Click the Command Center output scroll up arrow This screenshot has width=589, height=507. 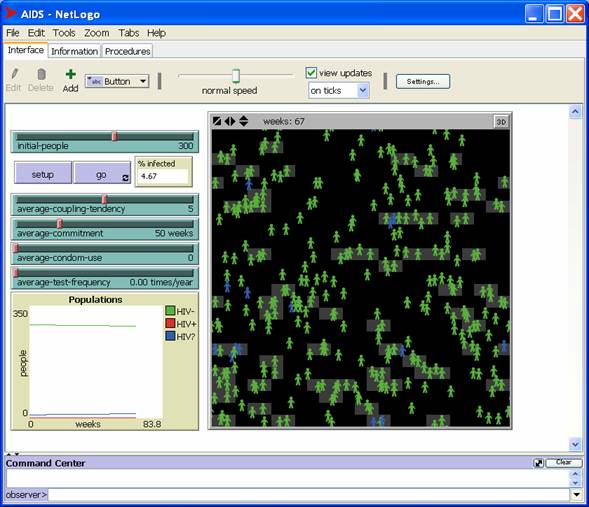(575, 474)
